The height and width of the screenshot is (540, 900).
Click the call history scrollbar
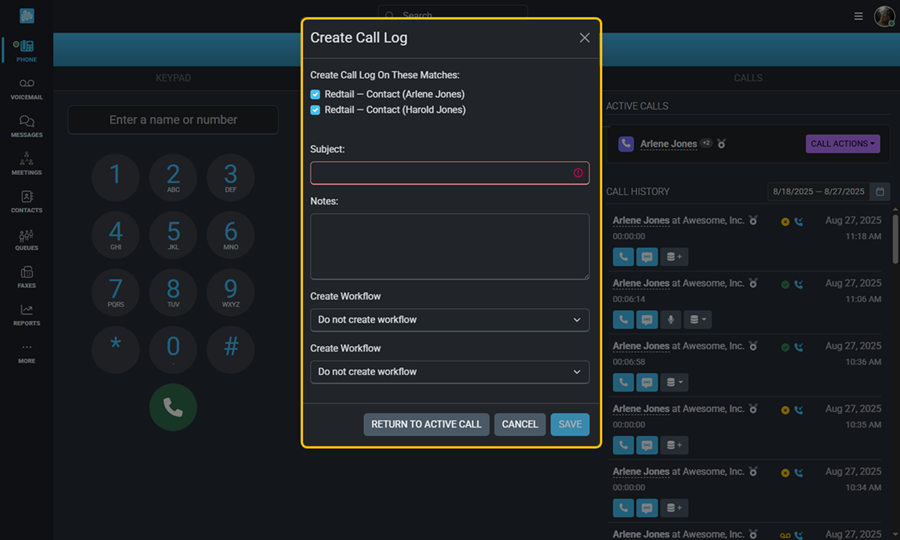[x=894, y=240]
